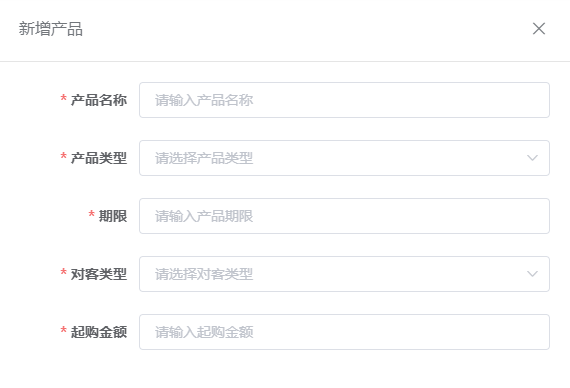Click the red asterisk beside 起购金额
Viewport: 570px width, 388px height.
tap(63, 330)
